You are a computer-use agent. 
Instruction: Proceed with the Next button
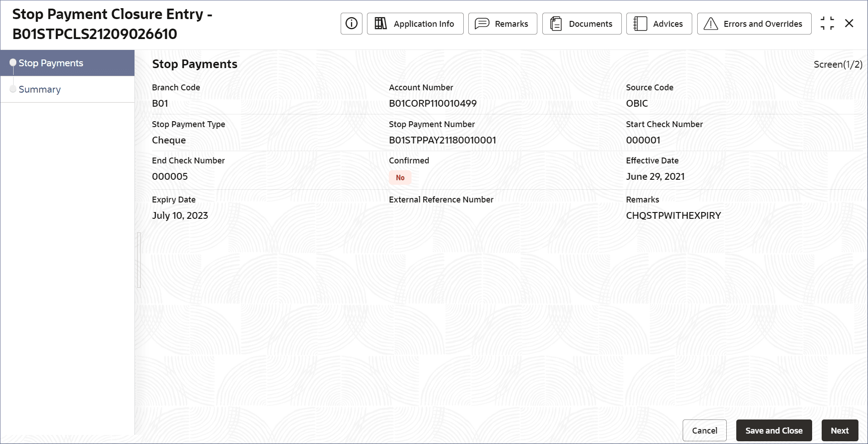(840, 430)
